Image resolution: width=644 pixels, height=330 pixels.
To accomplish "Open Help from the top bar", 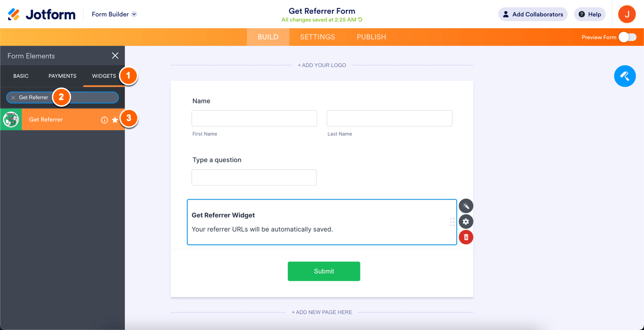I will (x=589, y=14).
